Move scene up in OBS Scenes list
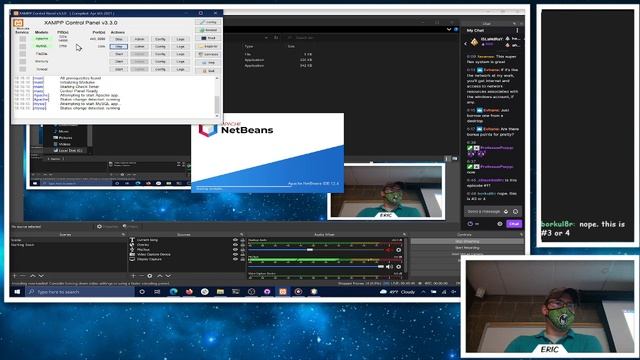Screen dimensions: 640x360 33,276
